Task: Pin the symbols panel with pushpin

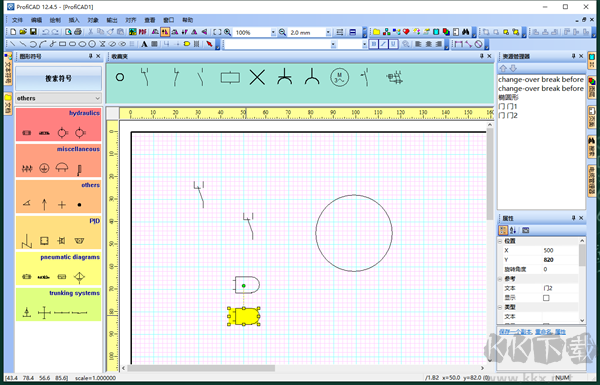Action: [x=91, y=56]
